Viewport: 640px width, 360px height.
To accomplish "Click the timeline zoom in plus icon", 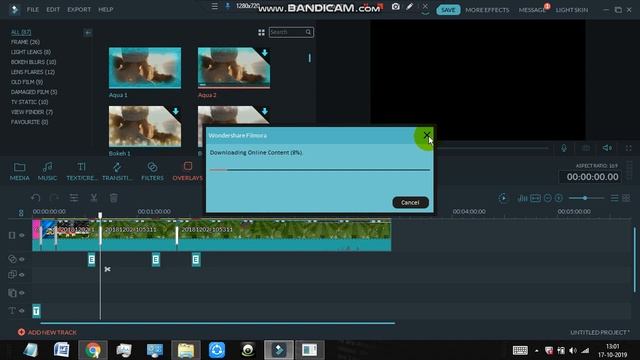I will click(x=559, y=198).
